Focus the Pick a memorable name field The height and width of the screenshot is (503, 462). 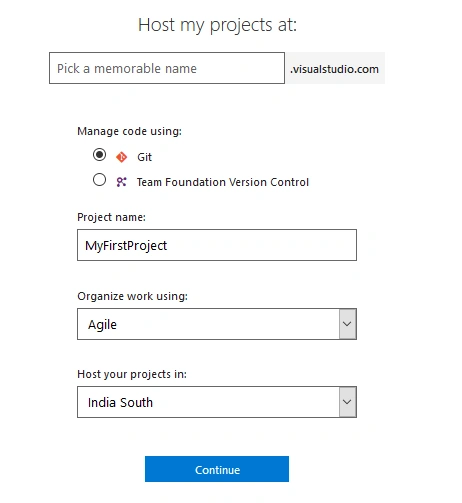click(x=167, y=68)
